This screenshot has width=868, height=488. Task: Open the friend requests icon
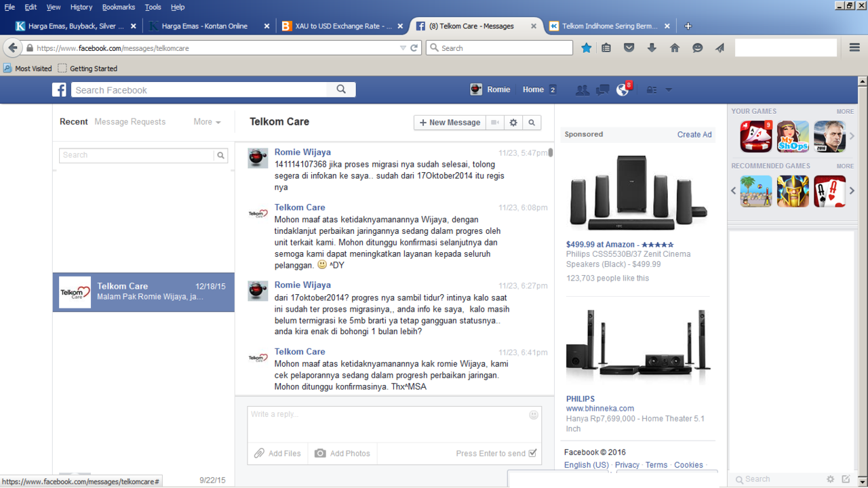582,90
